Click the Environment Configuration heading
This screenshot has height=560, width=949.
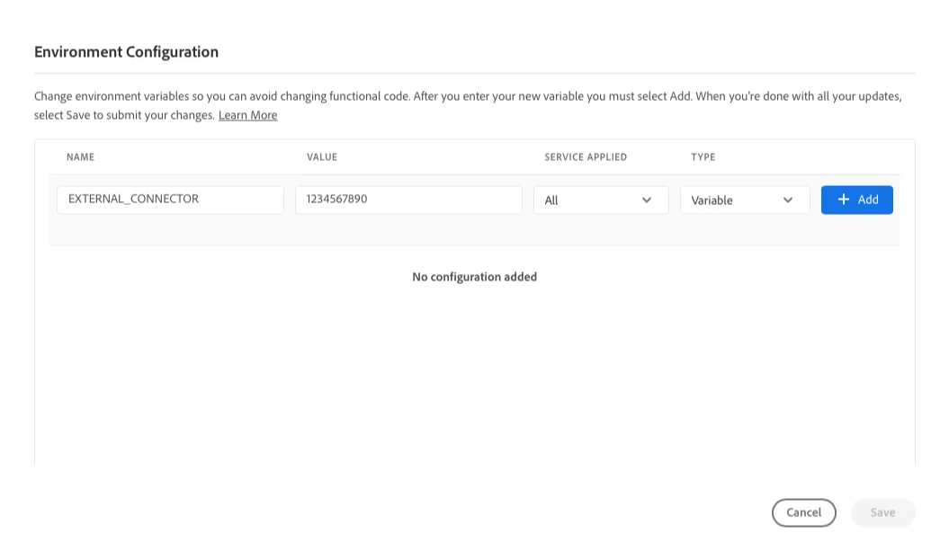pyautogui.click(x=127, y=52)
